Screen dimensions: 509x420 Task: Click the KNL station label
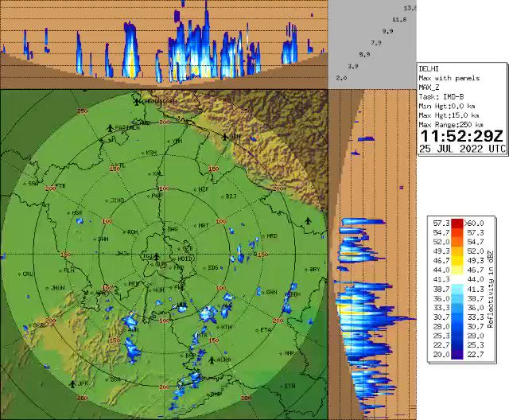(157, 173)
